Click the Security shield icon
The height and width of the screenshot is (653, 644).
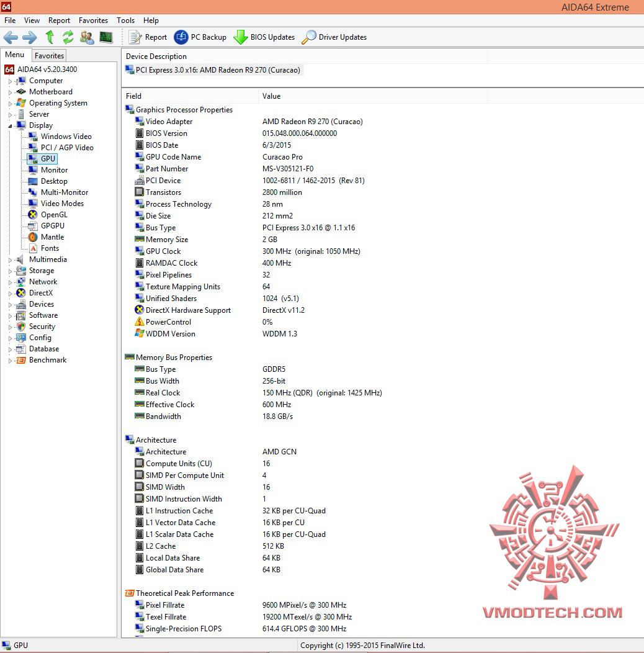tap(21, 326)
